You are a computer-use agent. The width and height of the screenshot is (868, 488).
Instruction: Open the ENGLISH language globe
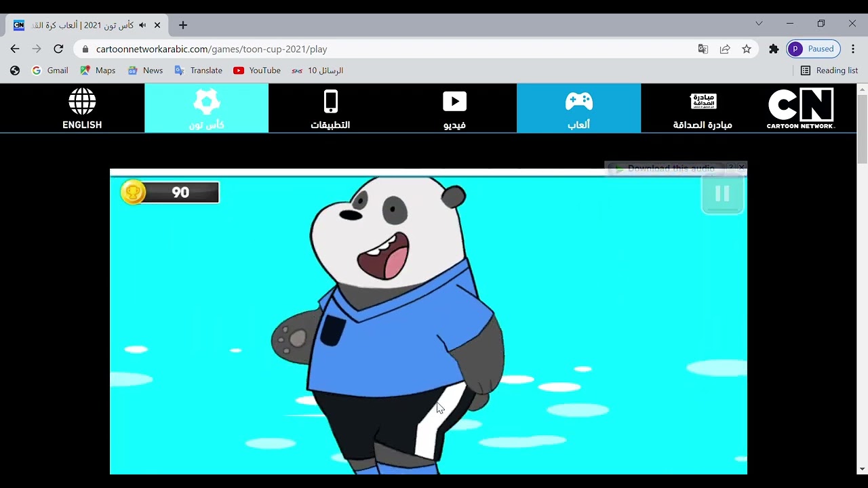[x=82, y=108]
